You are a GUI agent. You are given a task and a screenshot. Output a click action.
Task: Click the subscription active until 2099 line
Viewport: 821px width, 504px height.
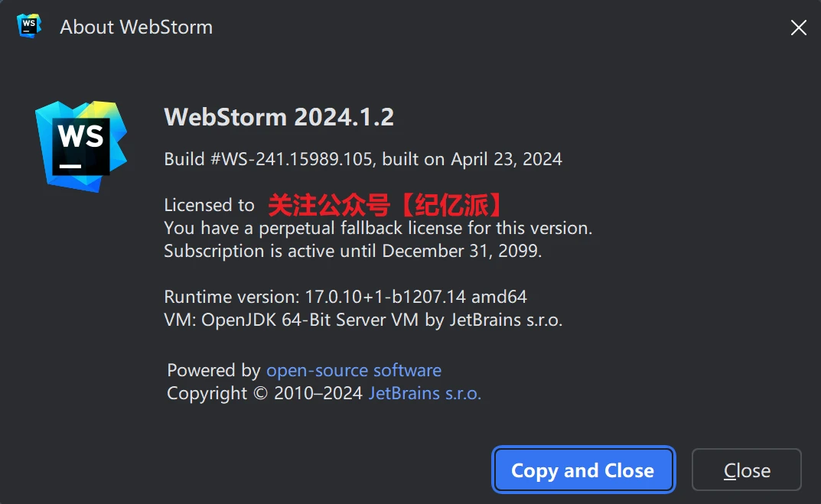click(353, 251)
